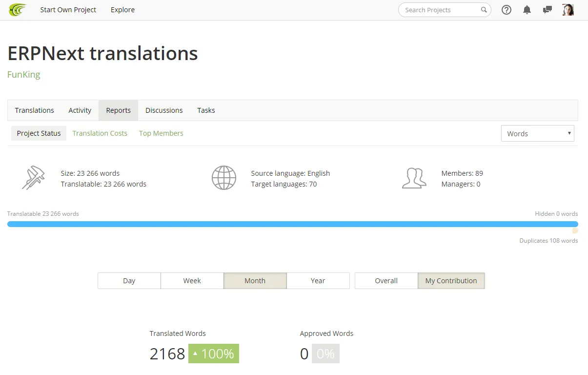Click the search magnifier icon
This screenshot has width=588, height=375.
point(484,10)
